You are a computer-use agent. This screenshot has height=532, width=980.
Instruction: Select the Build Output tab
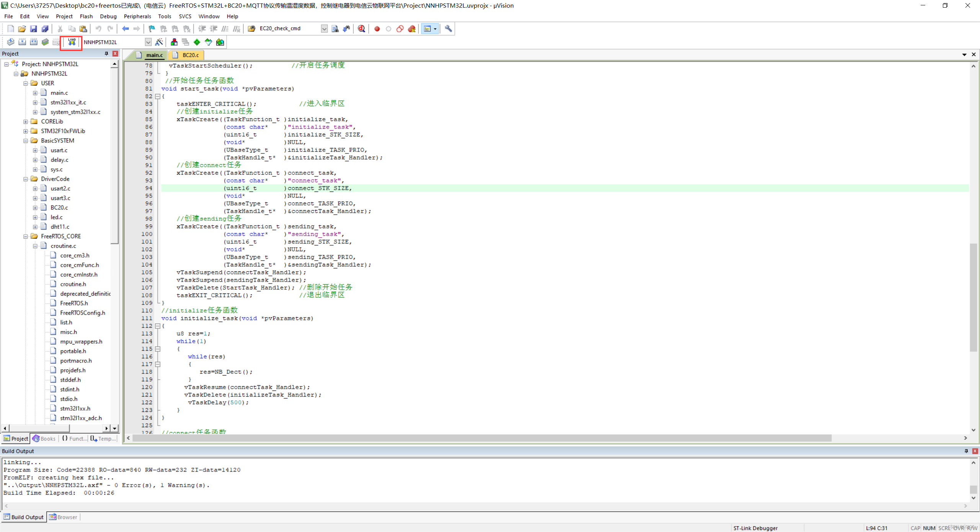[x=24, y=517]
